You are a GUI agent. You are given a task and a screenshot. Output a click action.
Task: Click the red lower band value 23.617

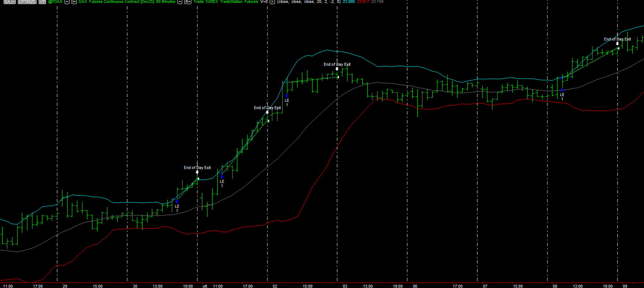click(x=363, y=2)
